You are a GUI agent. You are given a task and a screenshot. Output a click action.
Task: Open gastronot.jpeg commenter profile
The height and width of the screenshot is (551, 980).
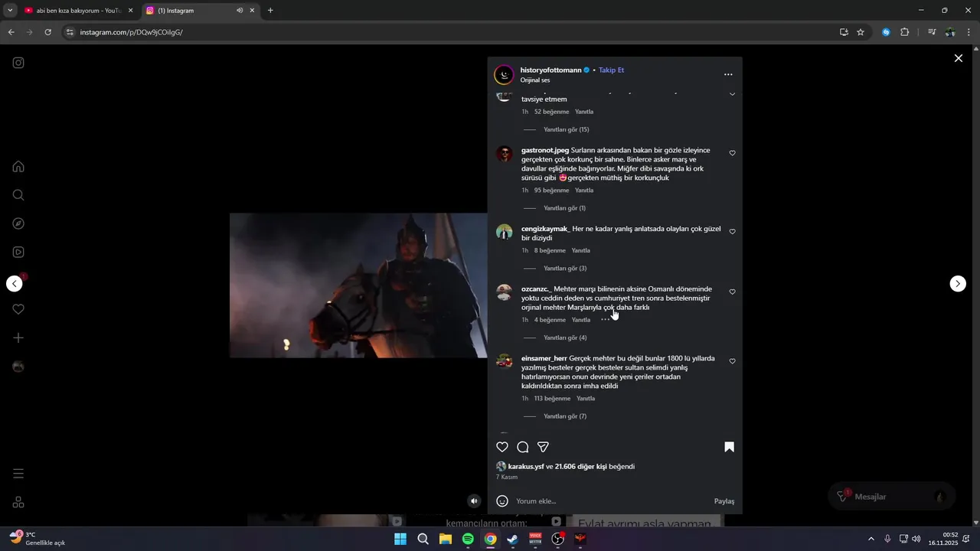[x=545, y=151]
